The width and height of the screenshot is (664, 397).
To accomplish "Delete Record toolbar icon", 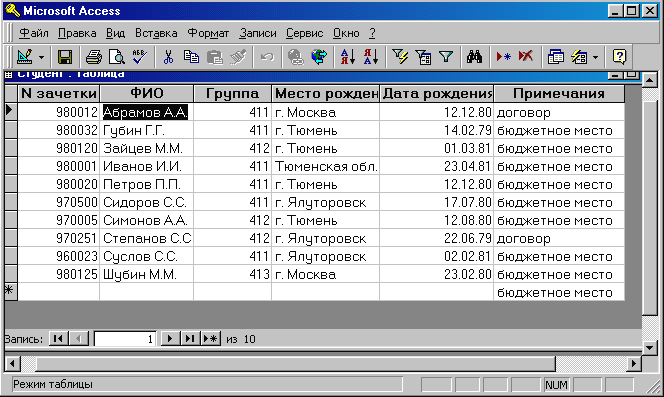I will point(526,57).
